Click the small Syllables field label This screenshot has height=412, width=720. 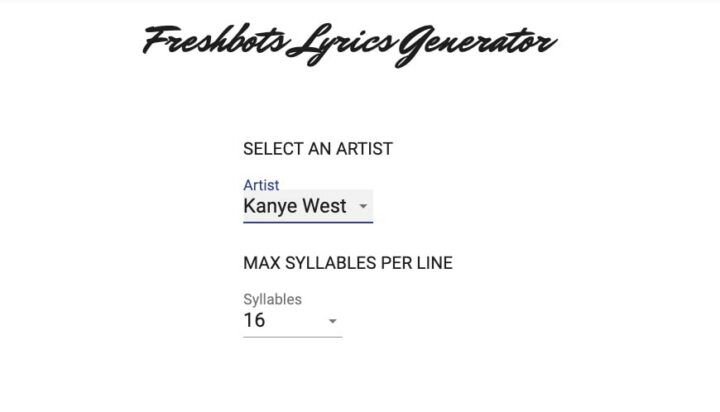tap(272, 299)
